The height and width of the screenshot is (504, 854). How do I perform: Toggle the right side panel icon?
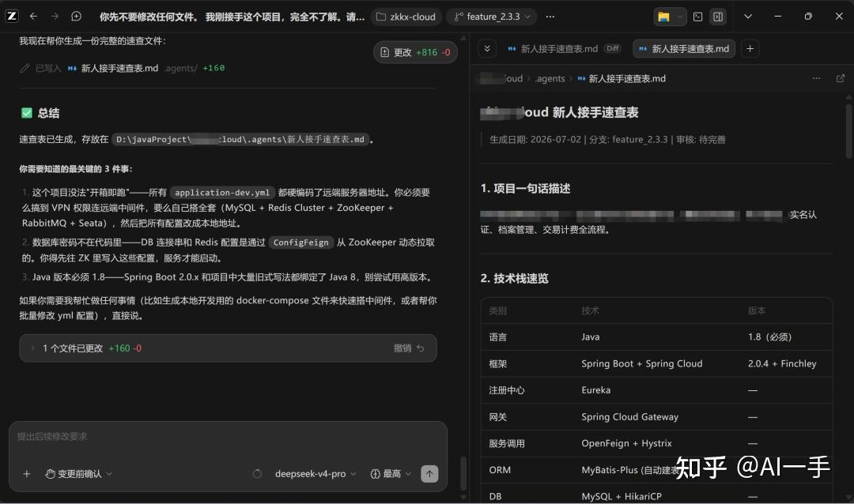click(x=718, y=17)
